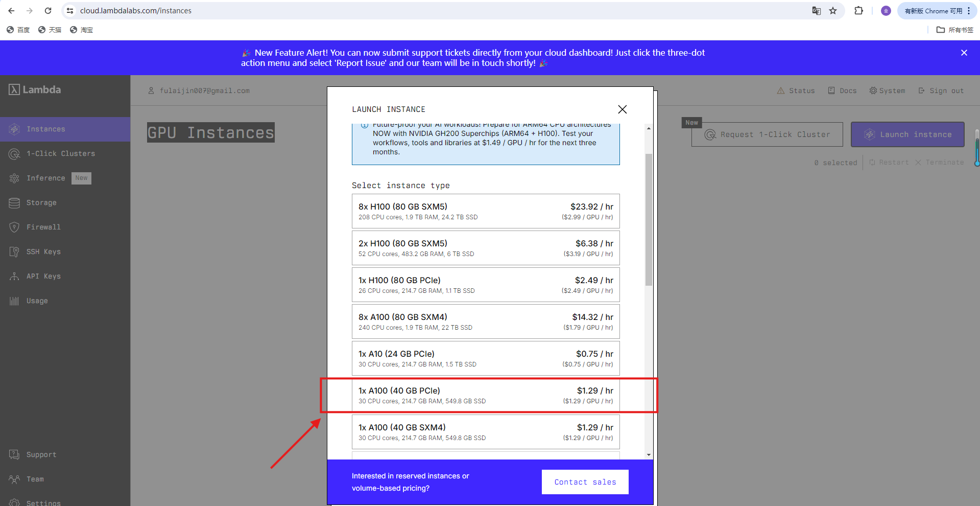Click the Select instance type label
The height and width of the screenshot is (506, 980).
point(401,186)
